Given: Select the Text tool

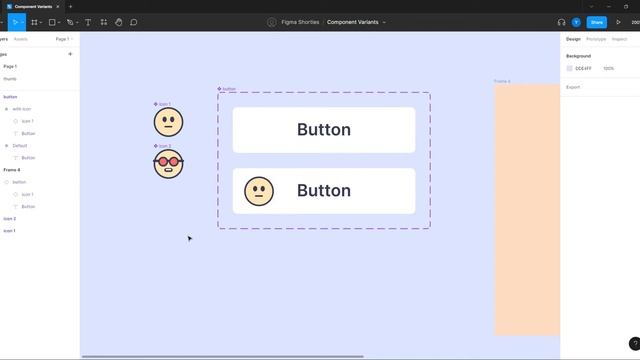Looking at the screenshot, I should 88,22.
